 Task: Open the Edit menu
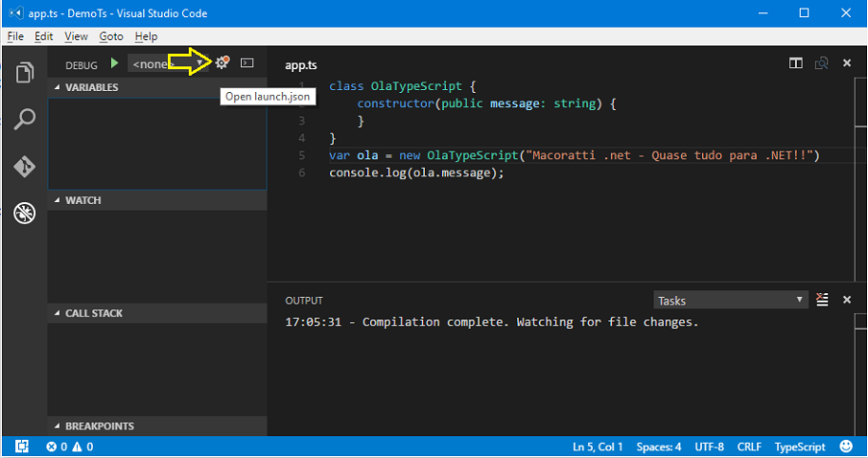(x=43, y=36)
